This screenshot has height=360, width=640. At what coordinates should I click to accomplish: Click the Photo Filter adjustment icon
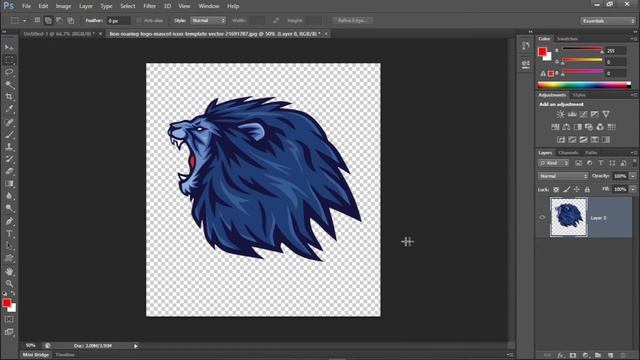(589, 127)
